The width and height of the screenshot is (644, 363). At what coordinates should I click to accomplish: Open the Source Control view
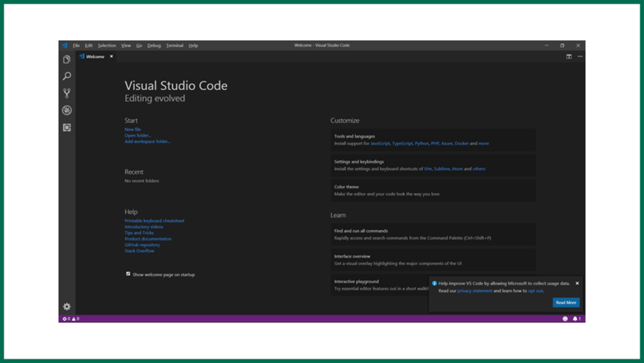pyautogui.click(x=67, y=93)
